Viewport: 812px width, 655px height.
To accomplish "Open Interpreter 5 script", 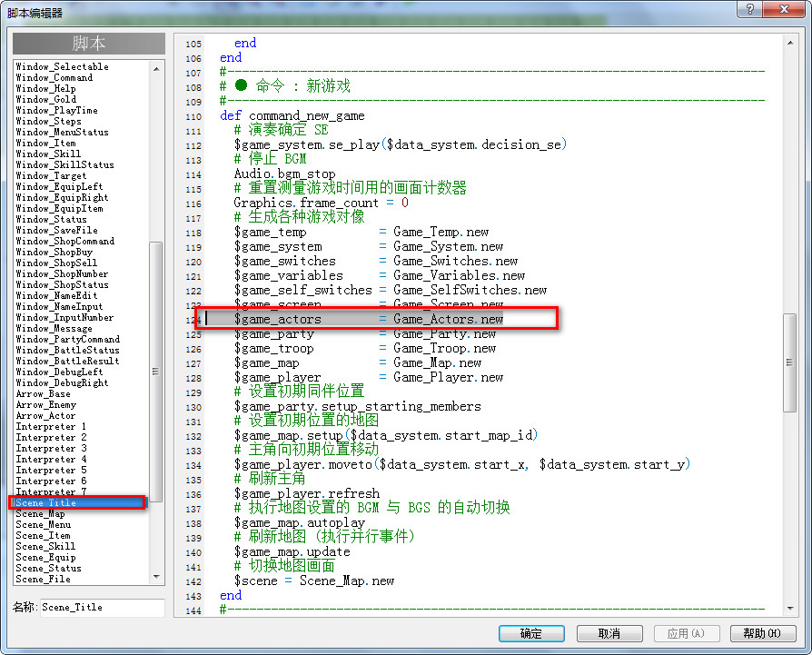I will [x=51, y=471].
